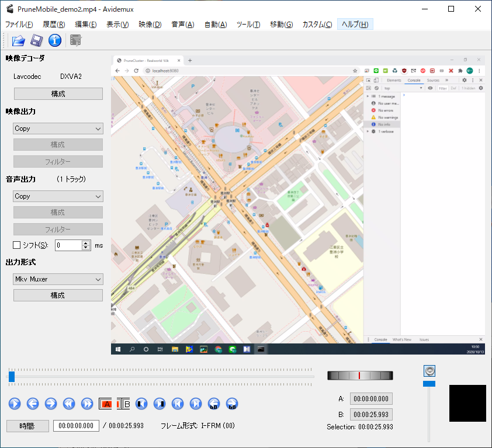
Task: Open the ヘルプ(H) menu
Action: tap(355, 24)
